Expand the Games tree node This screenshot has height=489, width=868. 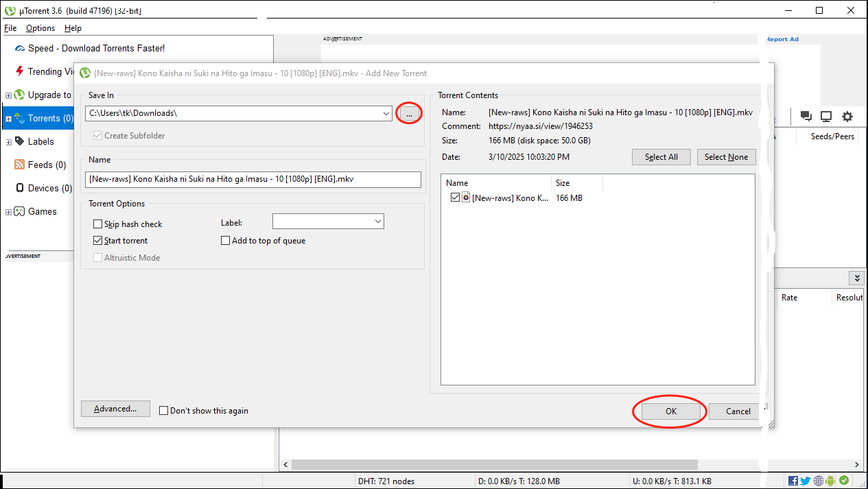(8, 212)
